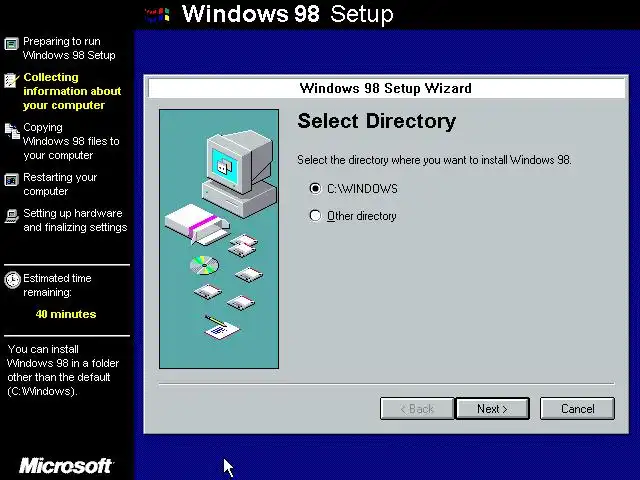
Task: Click 'Preparing to run Windows 98 Setup' text
Action: coord(69,48)
